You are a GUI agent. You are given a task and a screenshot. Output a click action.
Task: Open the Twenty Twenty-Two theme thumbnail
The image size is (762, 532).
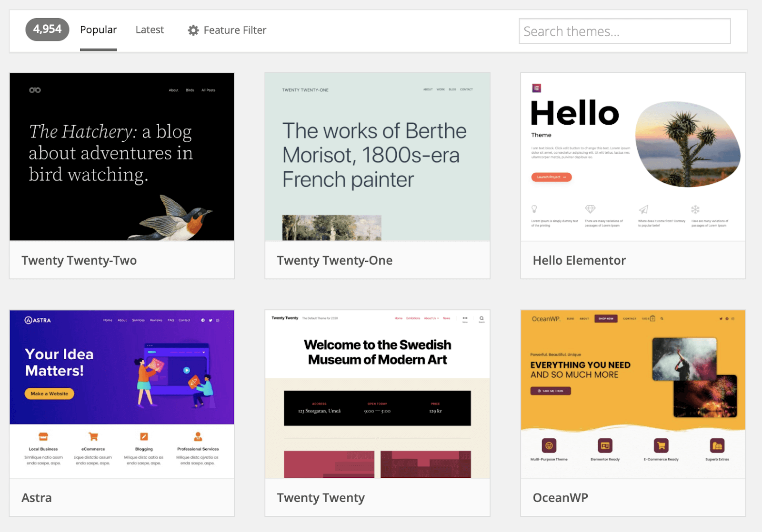pyautogui.click(x=121, y=156)
